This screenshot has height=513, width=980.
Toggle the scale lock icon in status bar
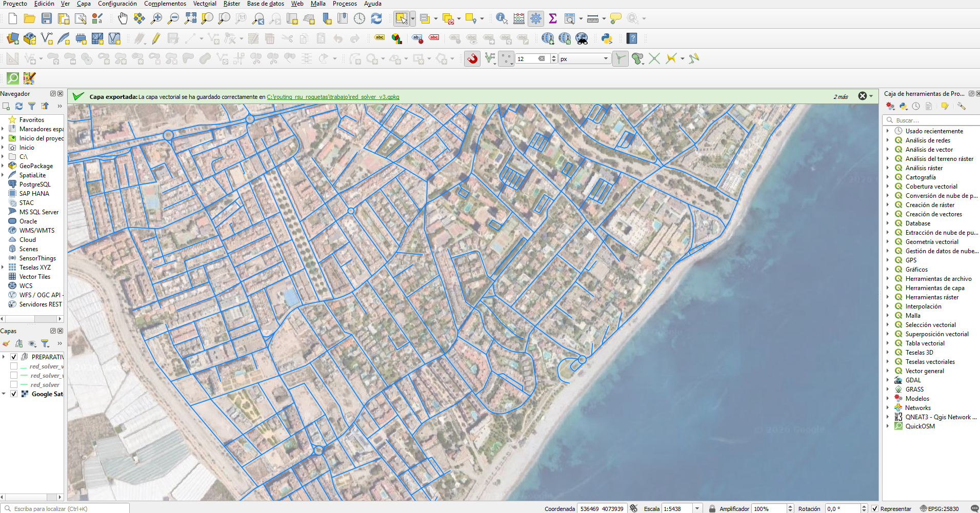click(712, 509)
